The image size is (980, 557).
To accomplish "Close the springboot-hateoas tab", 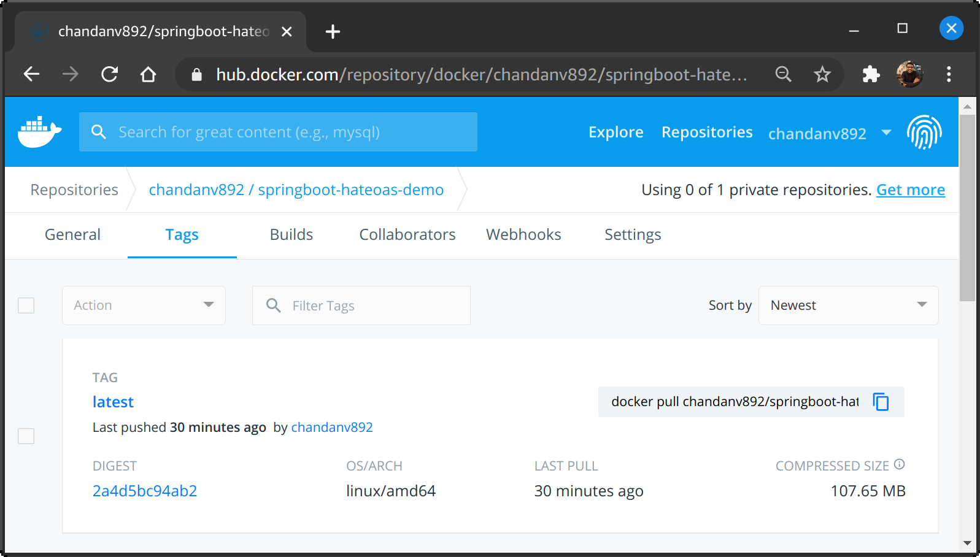I will [x=287, y=31].
